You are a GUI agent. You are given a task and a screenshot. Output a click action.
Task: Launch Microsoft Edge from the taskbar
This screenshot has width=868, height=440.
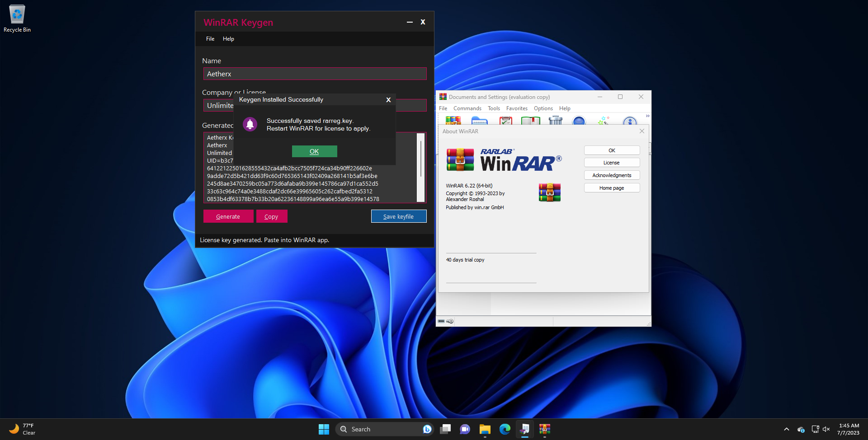coord(505,429)
